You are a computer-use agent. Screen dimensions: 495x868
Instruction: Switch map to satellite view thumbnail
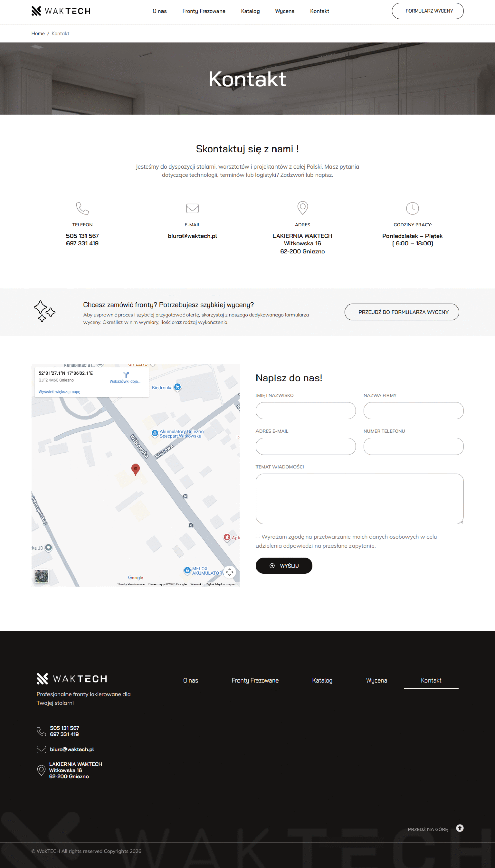[41, 576]
